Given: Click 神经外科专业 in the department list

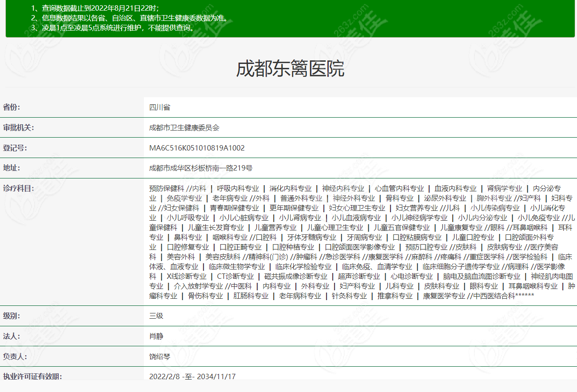Looking at the screenshot, I should click(354, 198).
